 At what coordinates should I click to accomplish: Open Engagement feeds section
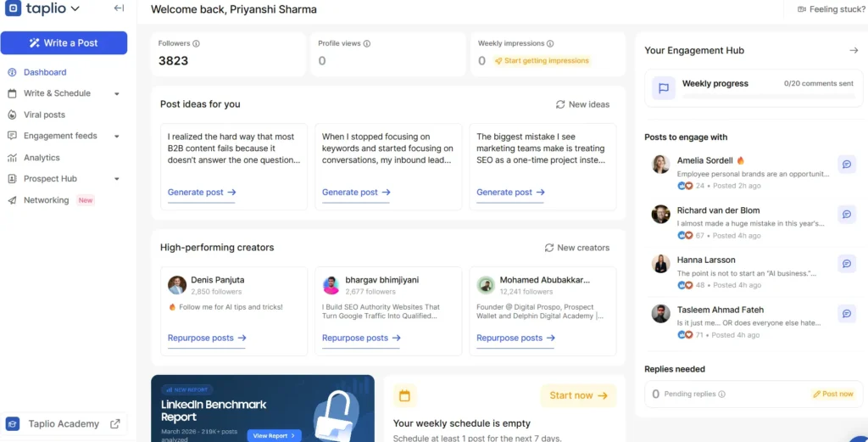pos(60,136)
